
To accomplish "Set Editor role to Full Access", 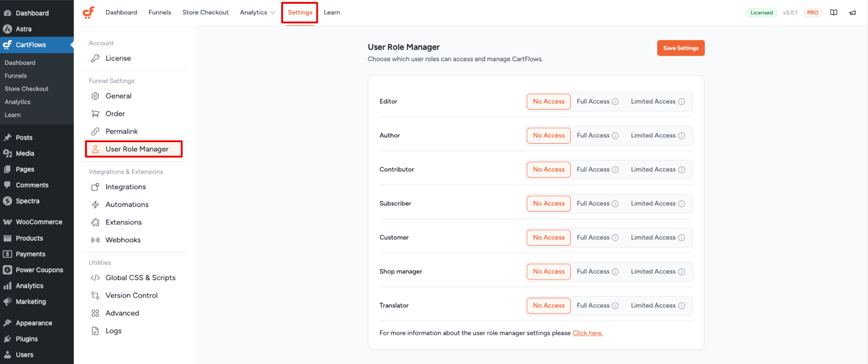I will click(x=593, y=102).
